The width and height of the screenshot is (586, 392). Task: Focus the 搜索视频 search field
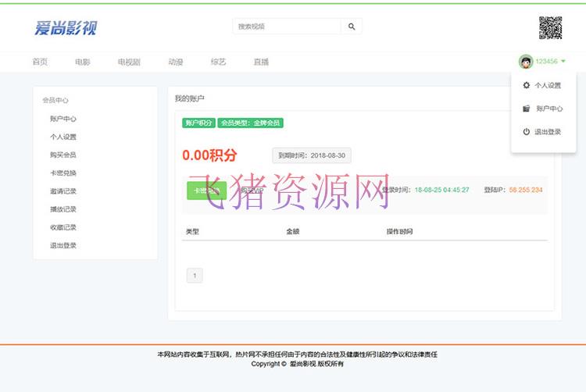pyautogui.click(x=287, y=27)
